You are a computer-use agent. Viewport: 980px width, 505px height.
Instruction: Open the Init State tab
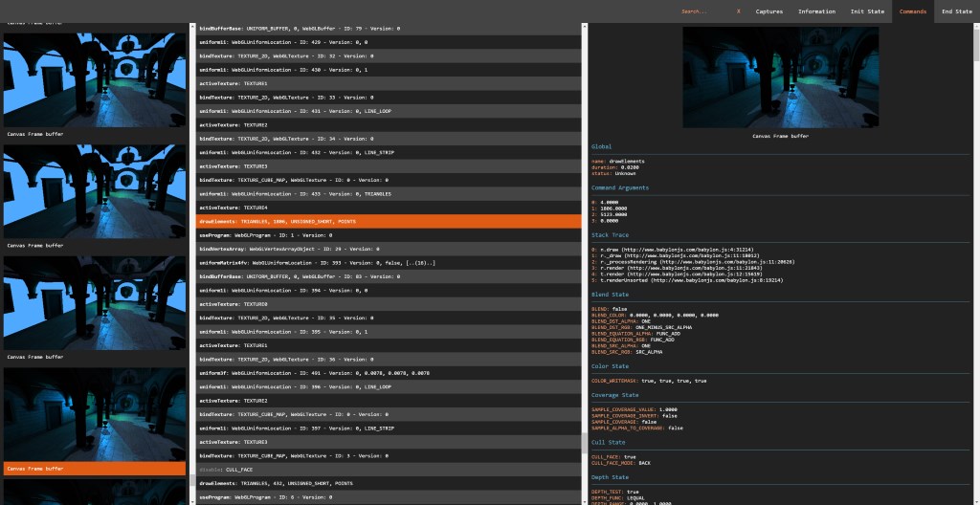pyautogui.click(x=867, y=11)
